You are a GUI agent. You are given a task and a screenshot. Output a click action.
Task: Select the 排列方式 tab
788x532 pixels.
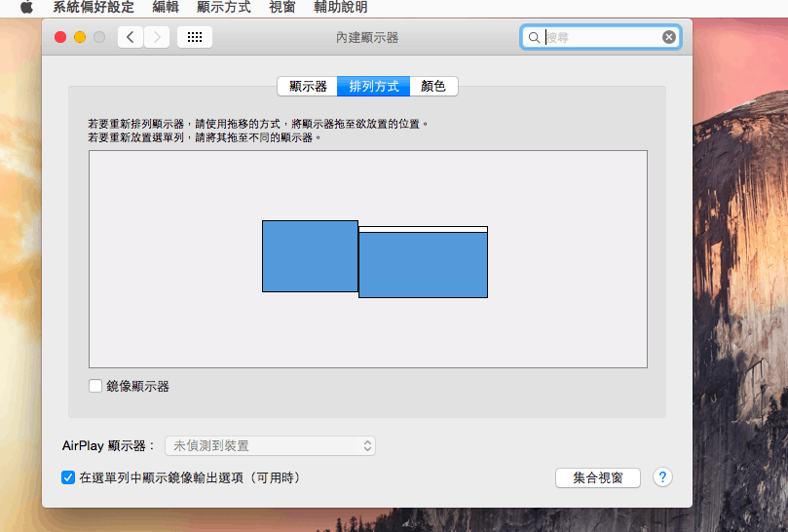[373, 87]
